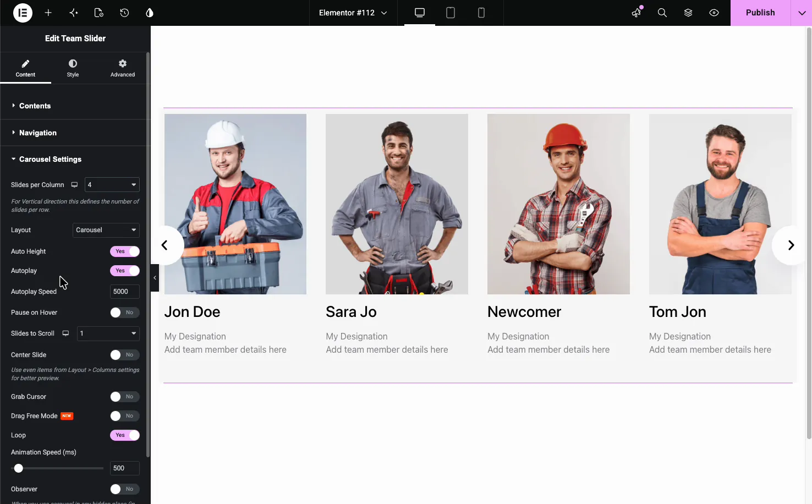Viewport: 812px width, 504px height.
Task: Click the Animation Speed 500 field
Action: (125, 468)
